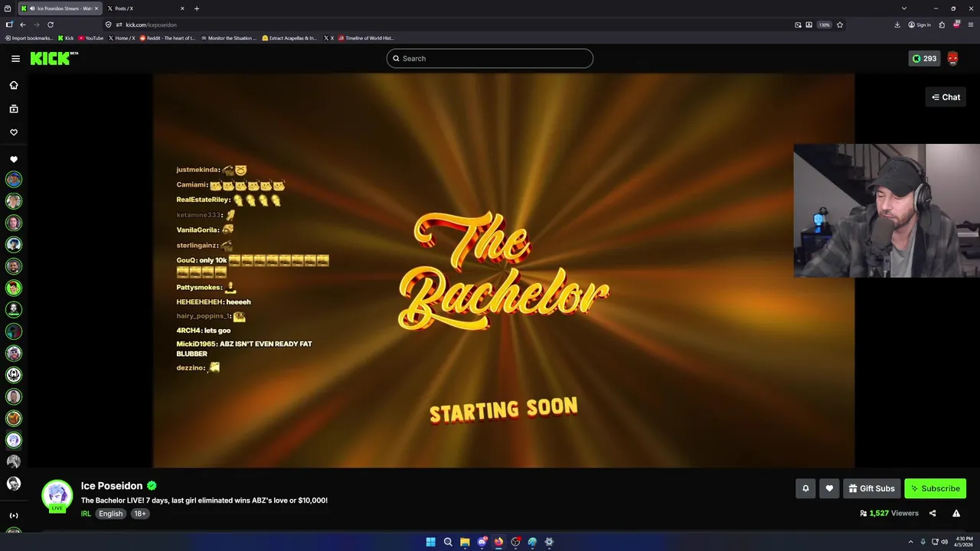The image size is (980, 551).
Task: Click the 18+ tag
Action: 140,514
